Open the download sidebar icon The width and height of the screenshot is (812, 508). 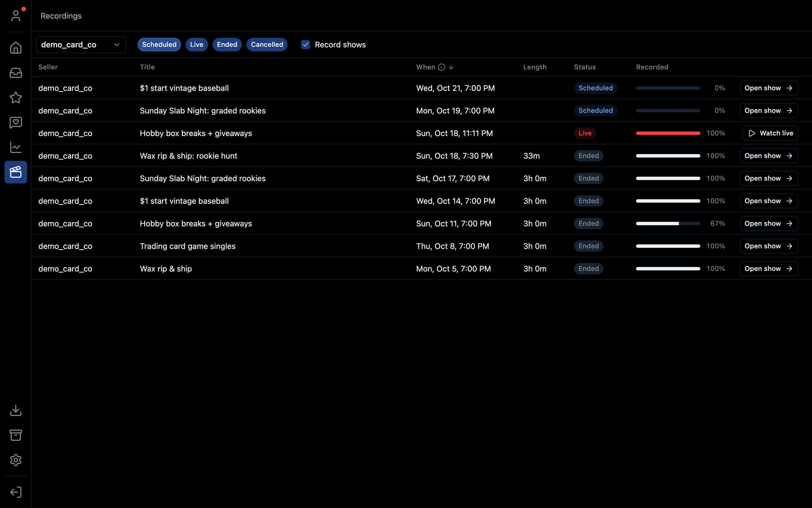16,410
